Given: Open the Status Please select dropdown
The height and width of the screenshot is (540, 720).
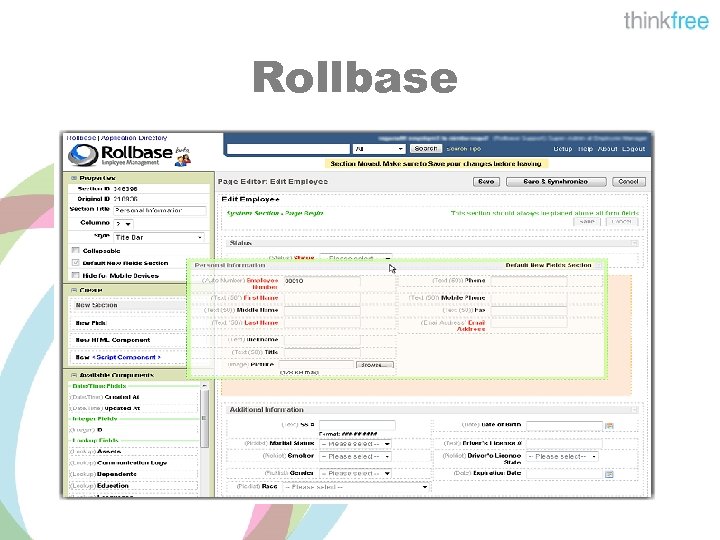Looking at the screenshot, I should tap(355, 258).
